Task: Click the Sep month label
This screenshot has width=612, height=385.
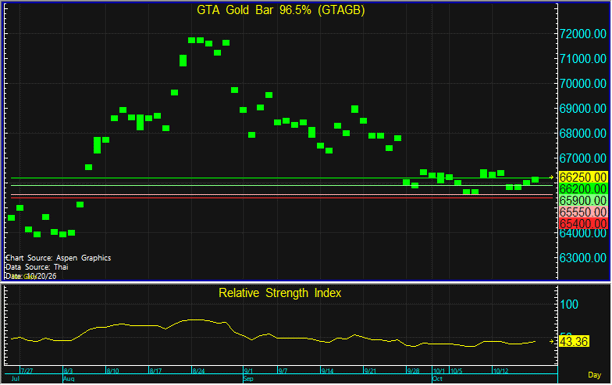Action: coord(248,379)
